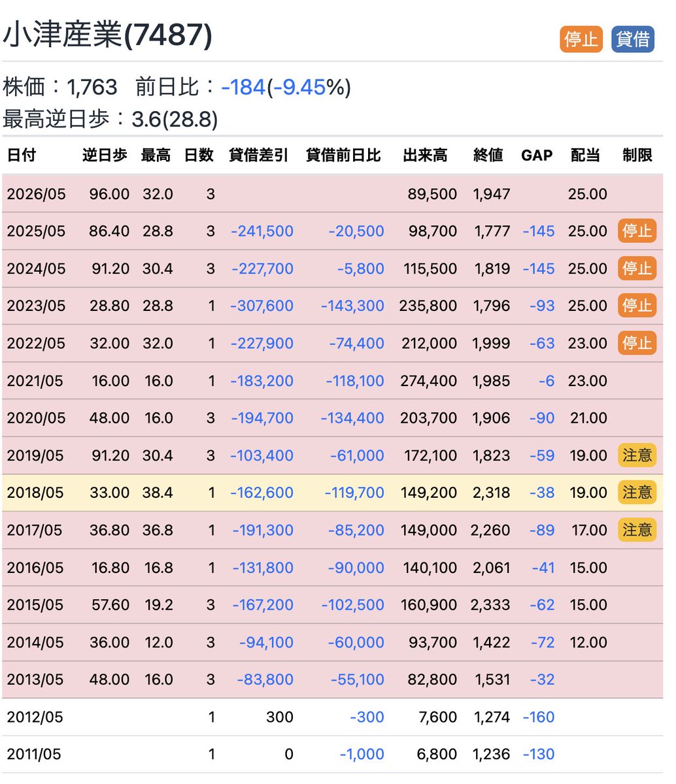Viewport: 676px width, 784px height.
Task: Click the -130 GAP value
Action: point(539,754)
